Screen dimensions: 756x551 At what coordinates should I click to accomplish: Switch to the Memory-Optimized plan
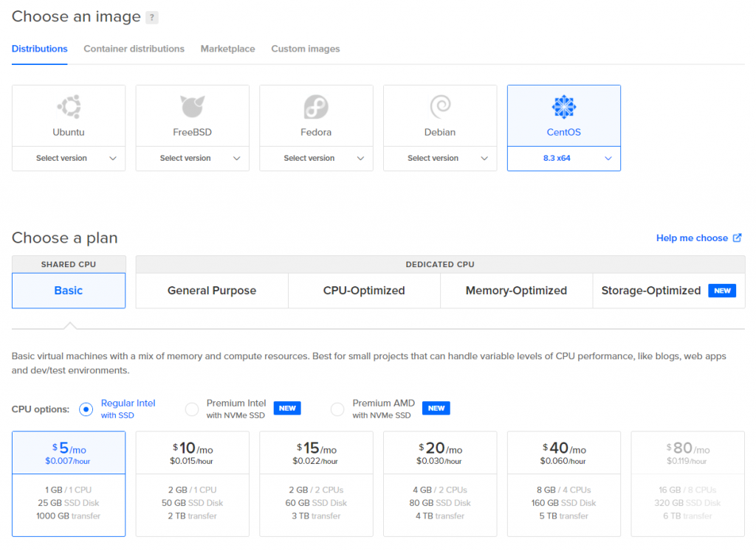pos(516,291)
